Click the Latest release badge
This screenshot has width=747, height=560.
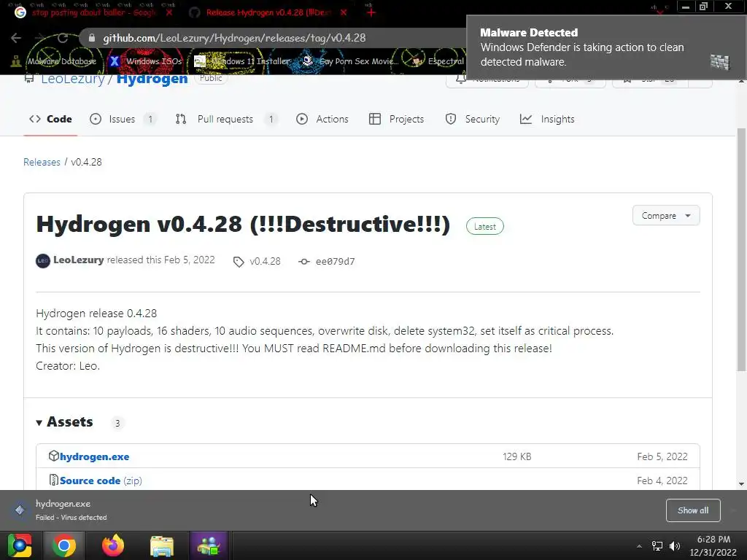tap(485, 227)
